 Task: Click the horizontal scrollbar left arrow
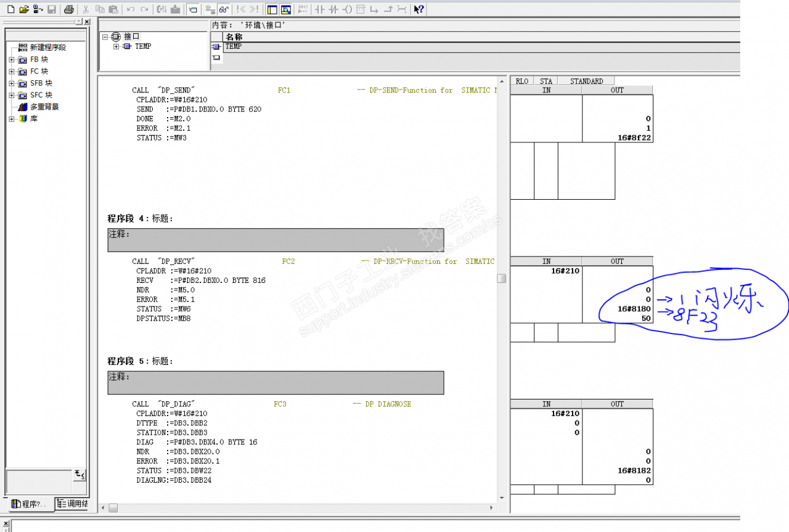[103, 508]
